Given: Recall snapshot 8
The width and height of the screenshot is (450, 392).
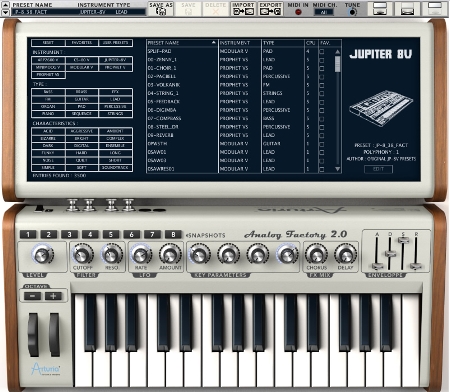Looking at the screenshot, I should (173, 234).
